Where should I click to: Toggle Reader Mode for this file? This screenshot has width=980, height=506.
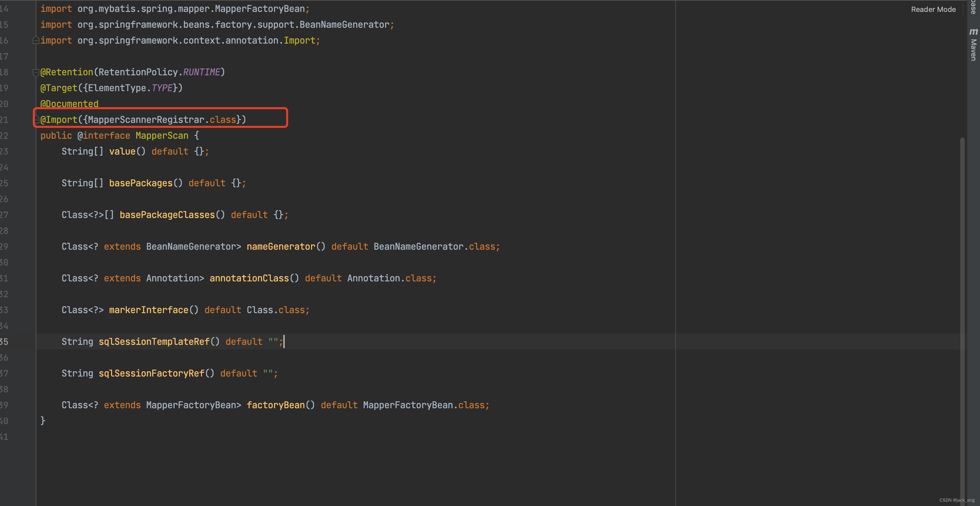(933, 10)
